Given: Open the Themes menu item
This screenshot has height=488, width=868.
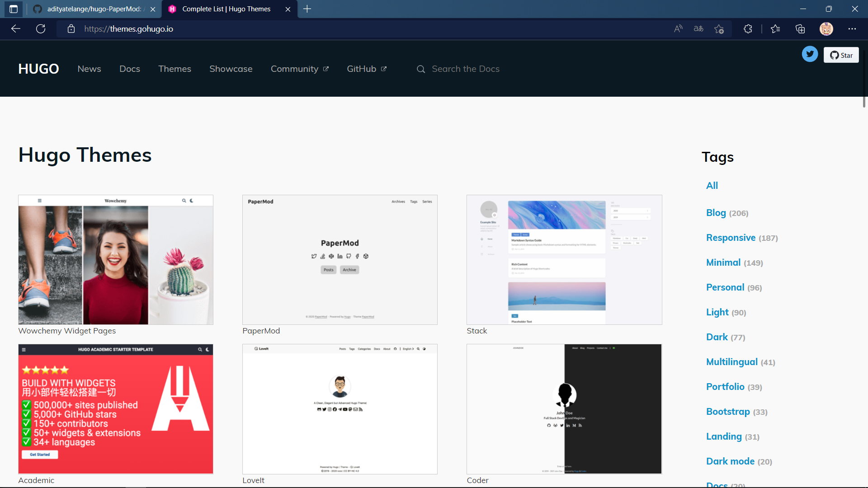Looking at the screenshot, I should coord(175,69).
